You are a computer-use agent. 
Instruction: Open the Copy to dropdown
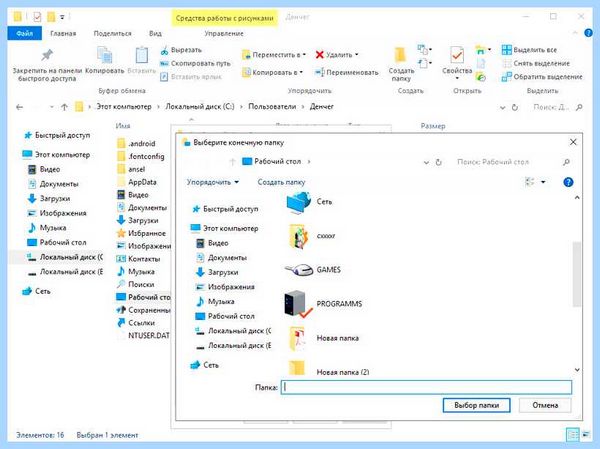(x=272, y=72)
